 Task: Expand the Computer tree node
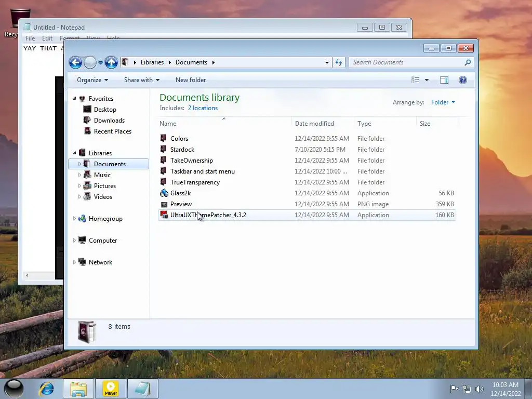[x=74, y=240]
